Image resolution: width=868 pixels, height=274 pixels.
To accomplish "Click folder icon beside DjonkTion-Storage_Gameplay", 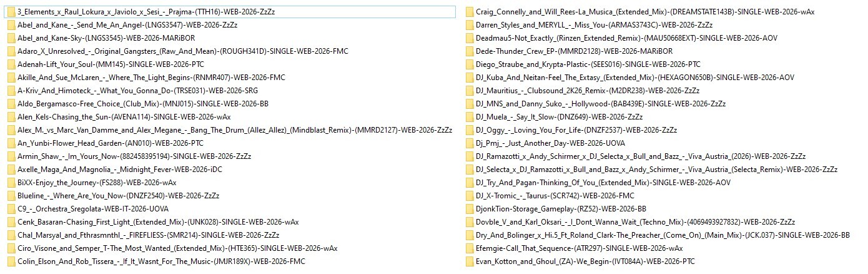I will tap(469, 209).
